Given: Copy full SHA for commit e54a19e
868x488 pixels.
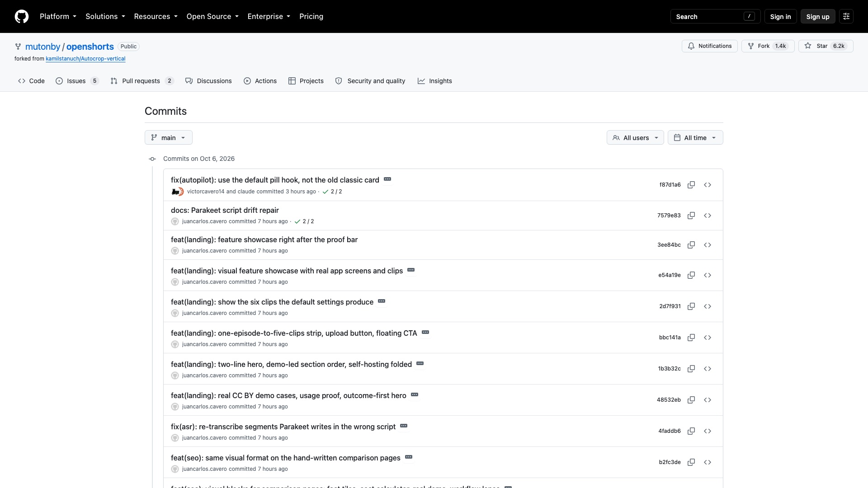Looking at the screenshot, I should point(691,275).
